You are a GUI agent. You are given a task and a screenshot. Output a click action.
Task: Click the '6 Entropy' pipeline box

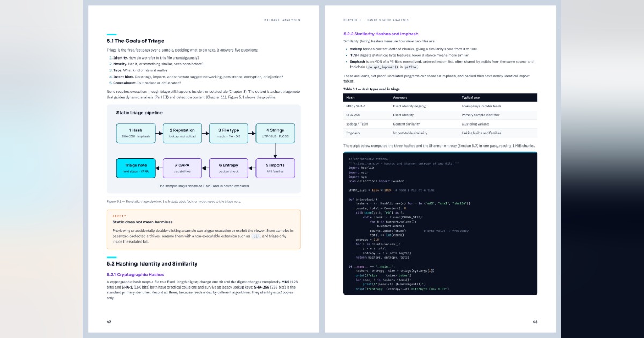(229, 168)
